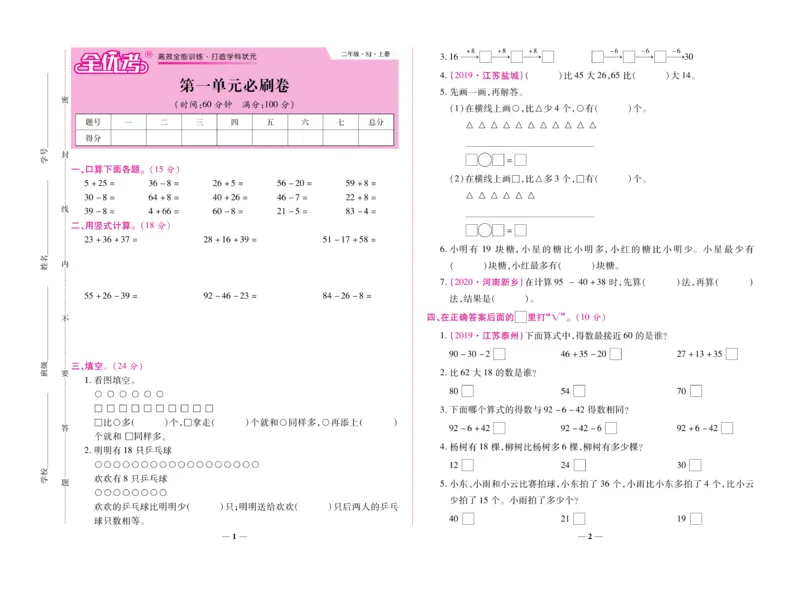
Task: Click the registered trademark ® symbol beside logo
Action: click(x=147, y=53)
